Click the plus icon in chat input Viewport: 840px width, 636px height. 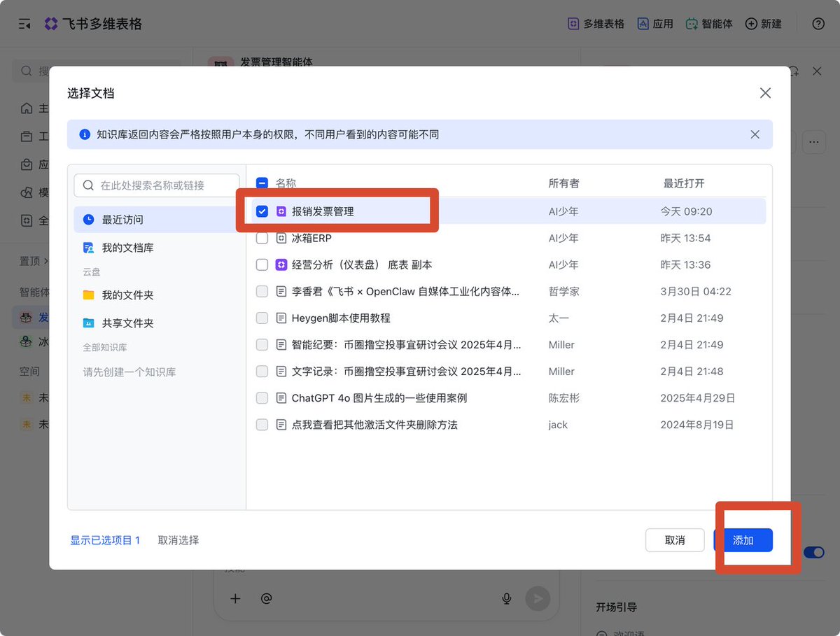point(235,598)
